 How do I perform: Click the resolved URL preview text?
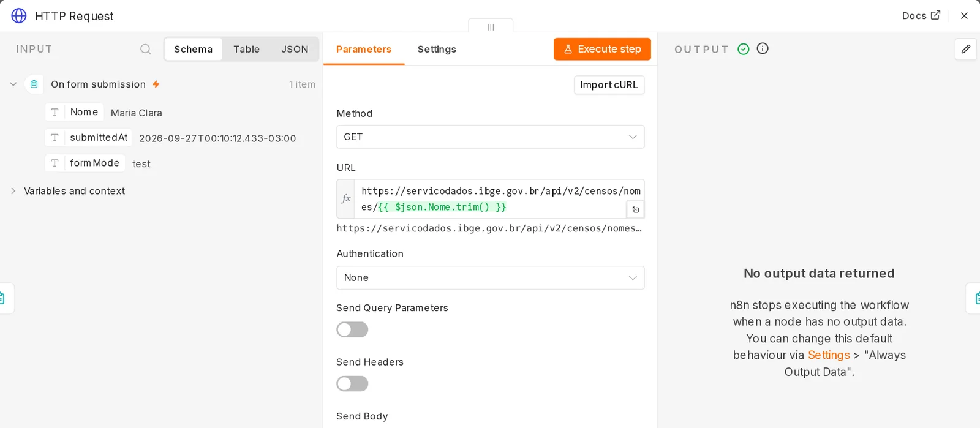pos(489,228)
